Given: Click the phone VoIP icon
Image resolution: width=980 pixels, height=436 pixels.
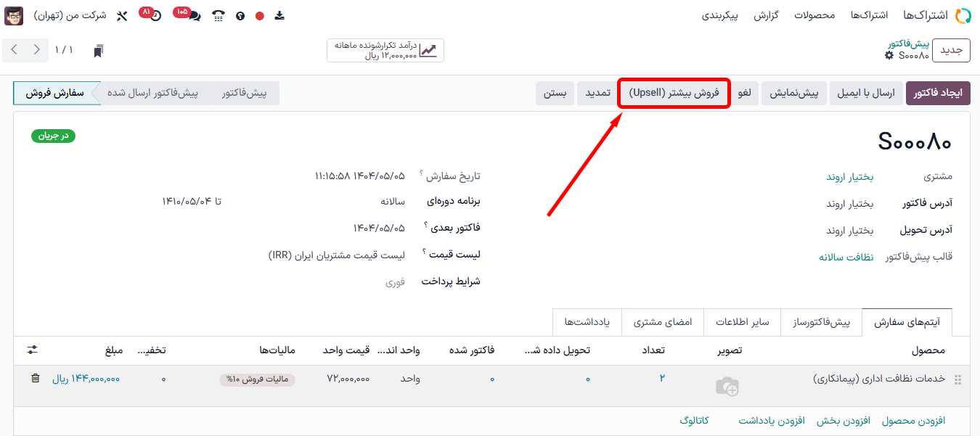Looking at the screenshot, I should 218,15.
